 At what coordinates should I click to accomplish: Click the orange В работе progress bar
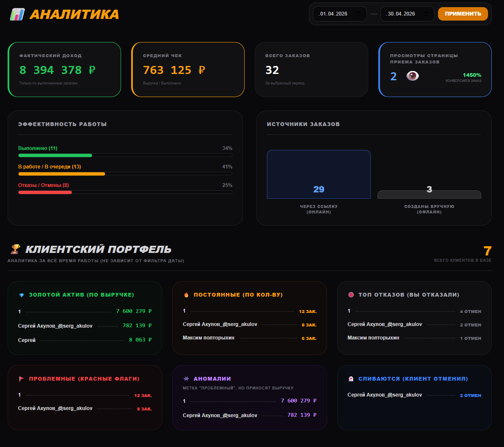pos(61,174)
